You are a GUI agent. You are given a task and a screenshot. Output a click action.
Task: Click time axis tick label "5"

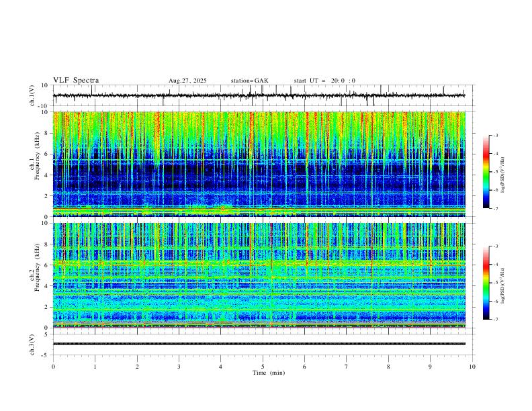[x=263, y=367]
